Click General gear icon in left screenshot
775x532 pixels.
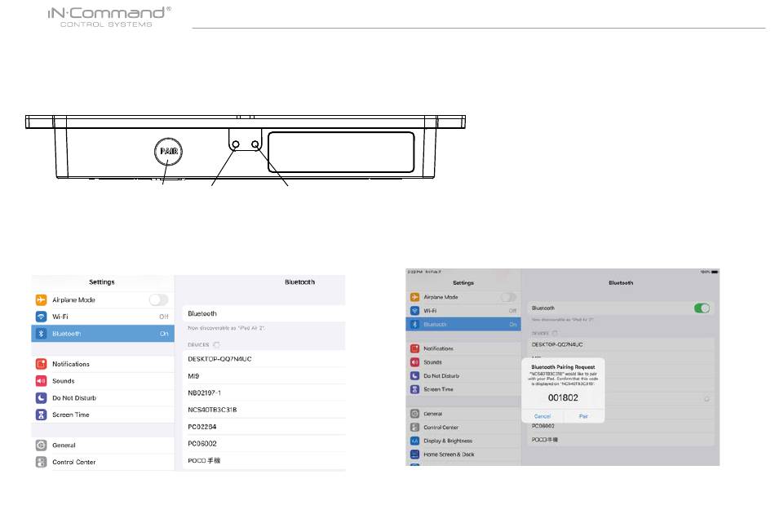(41, 445)
